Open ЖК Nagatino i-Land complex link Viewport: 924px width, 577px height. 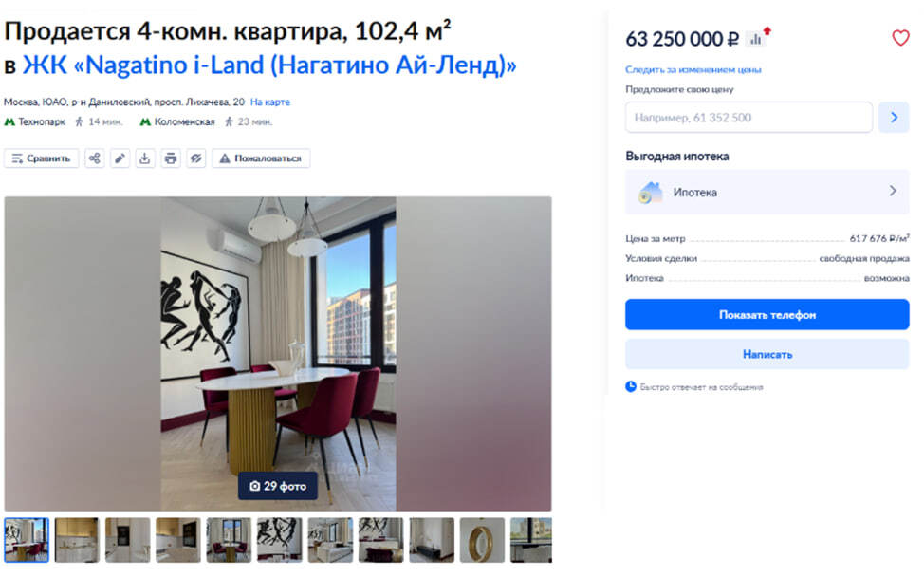click(x=269, y=65)
